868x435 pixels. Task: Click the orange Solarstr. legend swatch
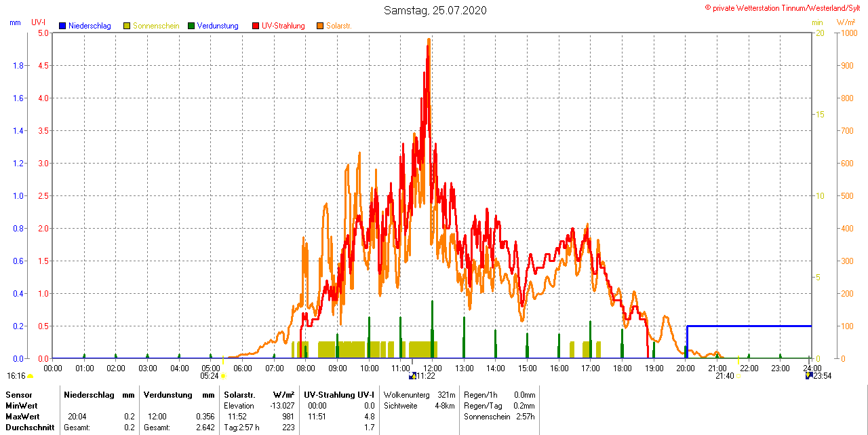(x=320, y=26)
